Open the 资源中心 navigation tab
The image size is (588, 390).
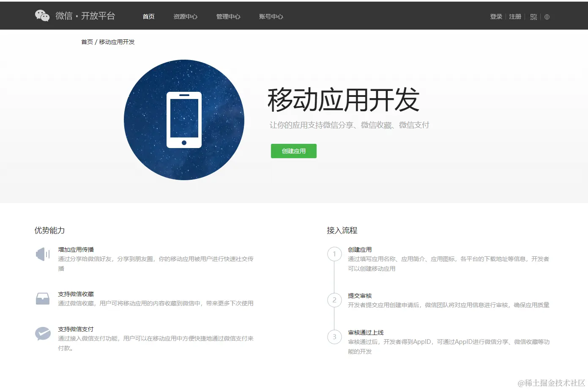[x=185, y=16]
